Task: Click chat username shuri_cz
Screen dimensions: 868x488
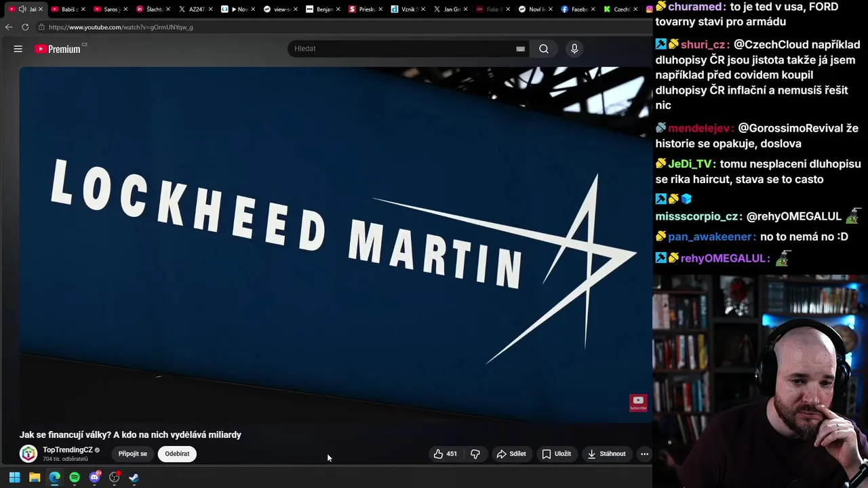Action: click(x=703, y=45)
